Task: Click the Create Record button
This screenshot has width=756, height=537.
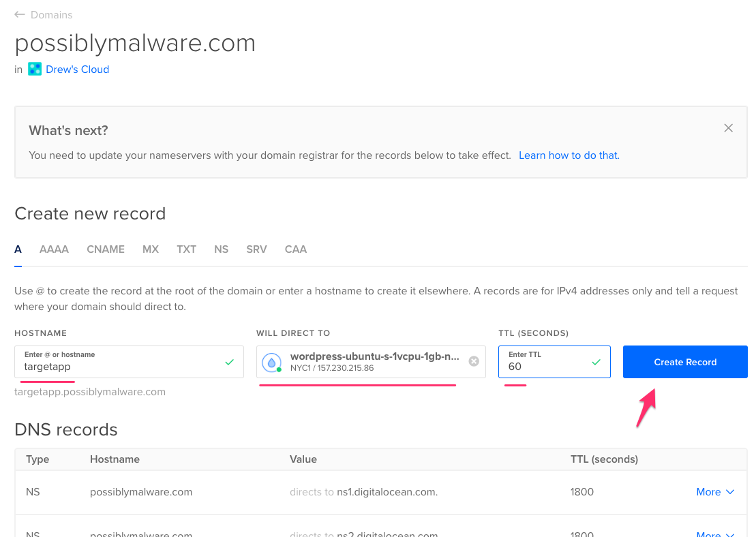Action: point(685,362)
